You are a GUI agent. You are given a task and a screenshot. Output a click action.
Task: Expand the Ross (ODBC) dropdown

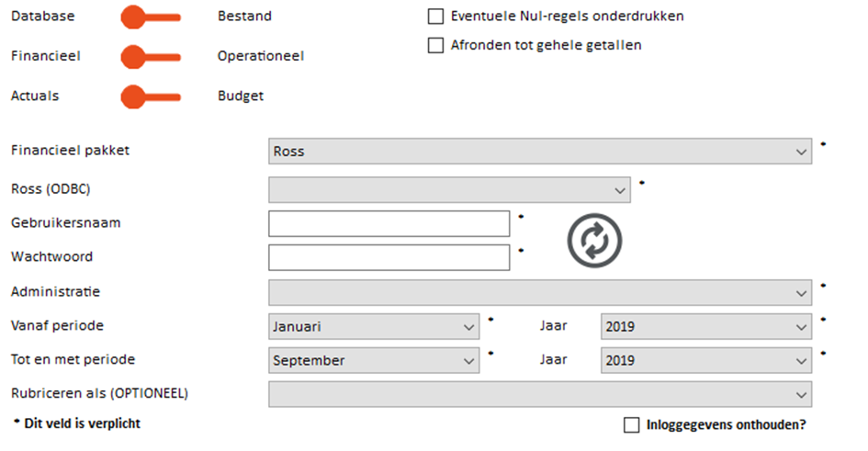pyautogui.click(x=449, y=190)
